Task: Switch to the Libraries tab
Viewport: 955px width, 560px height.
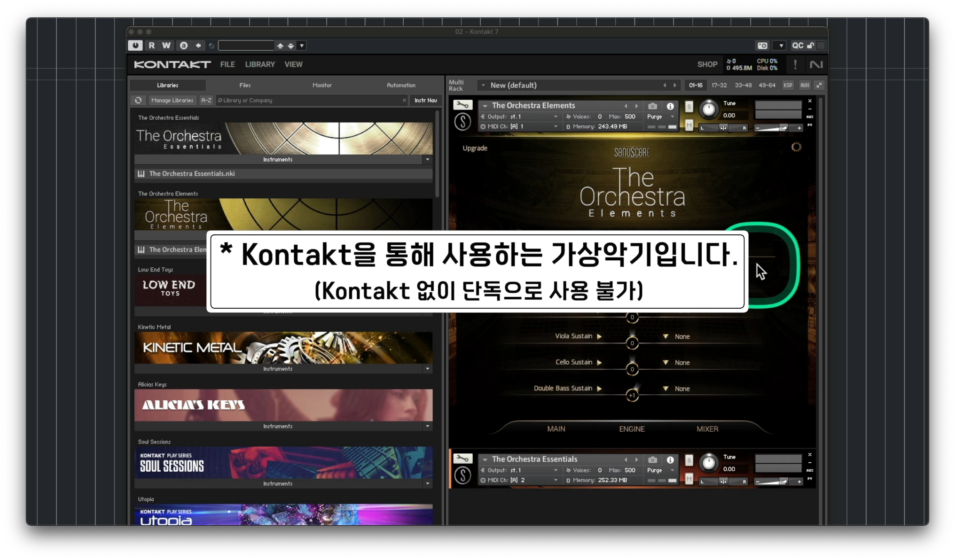Action: (168, 85)
